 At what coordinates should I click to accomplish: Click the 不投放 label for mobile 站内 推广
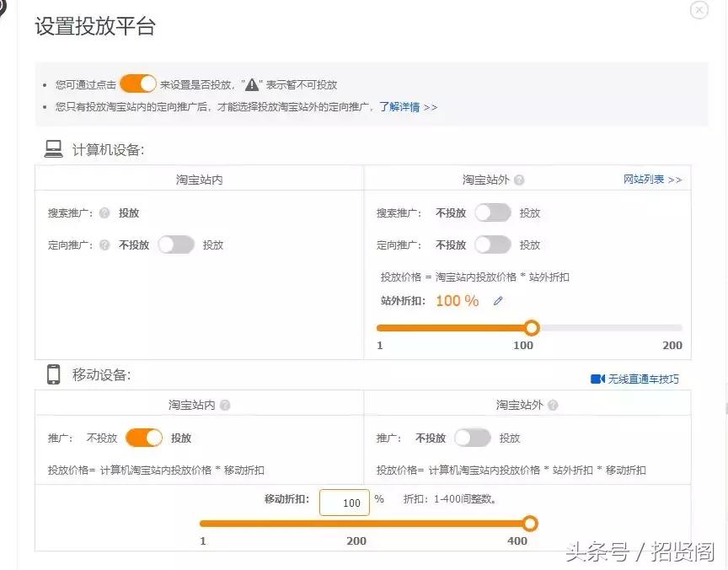tap(102, 438)
